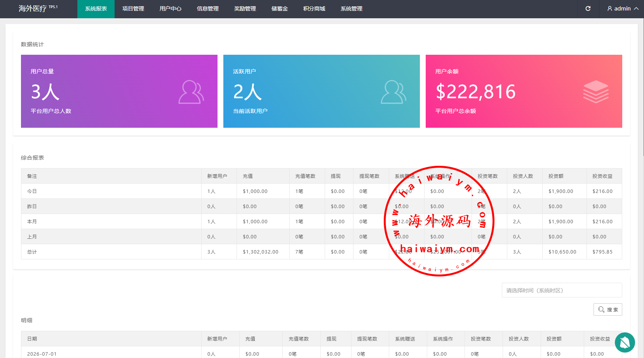Click the users icon on 用户总量 card

click(x=191, y=92)
